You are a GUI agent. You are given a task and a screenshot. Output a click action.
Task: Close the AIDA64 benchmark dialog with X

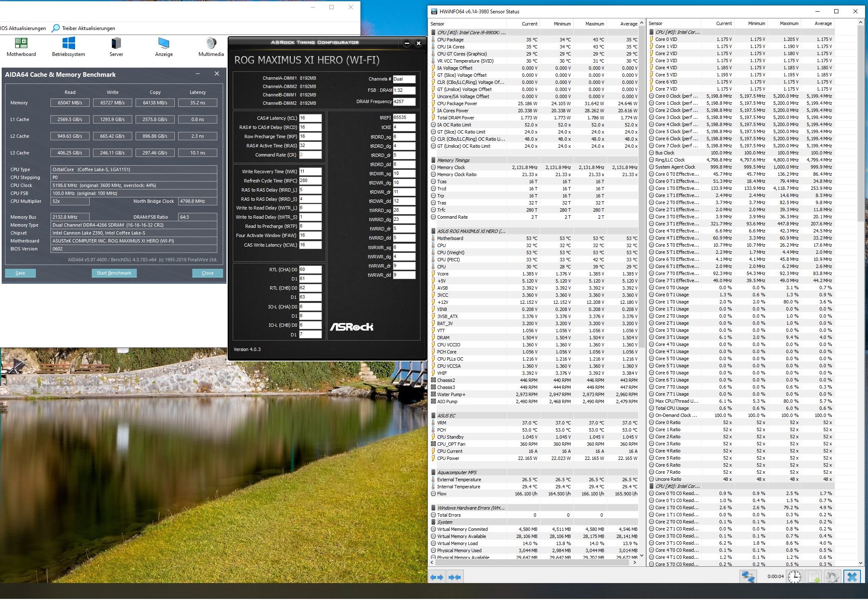[x=217, y=74]
